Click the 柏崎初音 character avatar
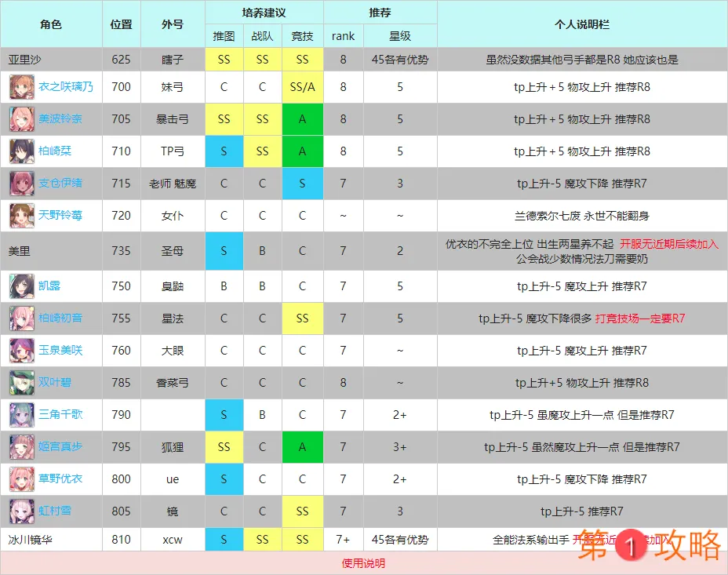The height and width of the screenshot is (575, 728). (22, 318)
